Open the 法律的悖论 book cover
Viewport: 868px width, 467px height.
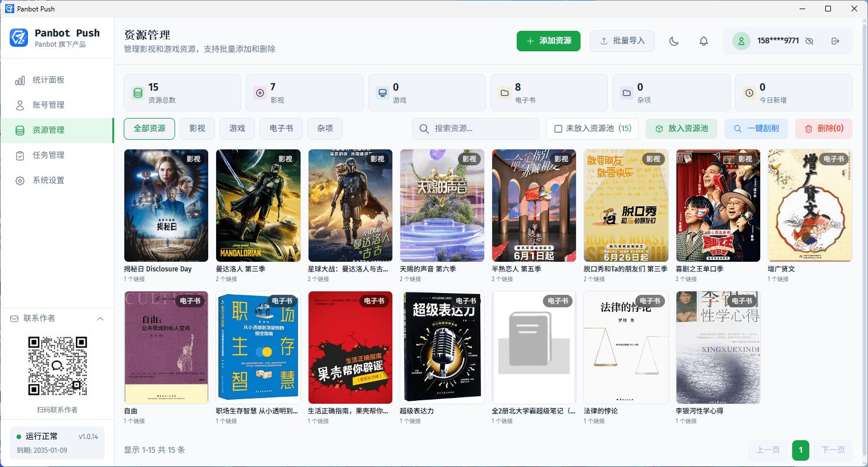(626, 347)
